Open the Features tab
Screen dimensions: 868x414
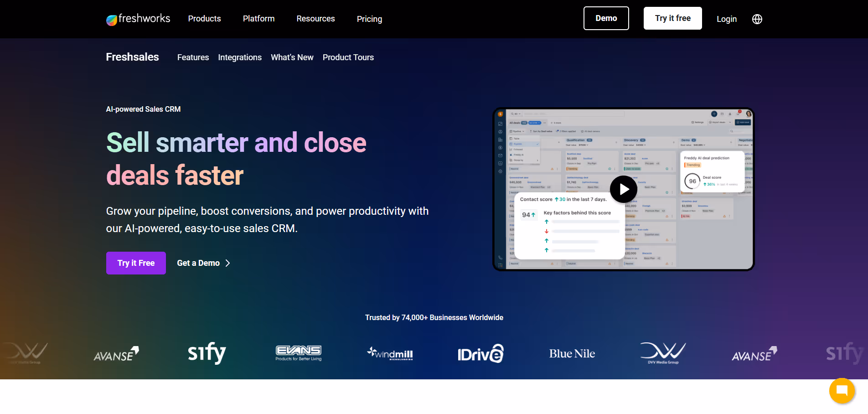[x=193, y=57]
